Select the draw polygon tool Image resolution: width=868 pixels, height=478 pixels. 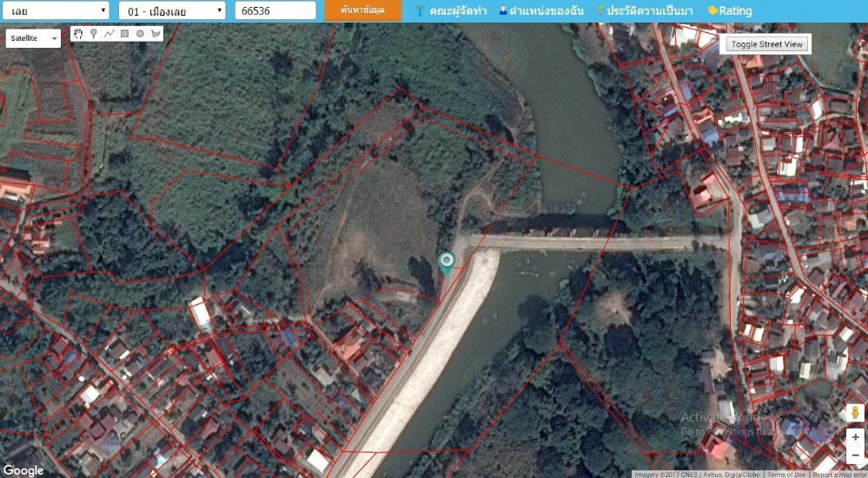point(156,34)
